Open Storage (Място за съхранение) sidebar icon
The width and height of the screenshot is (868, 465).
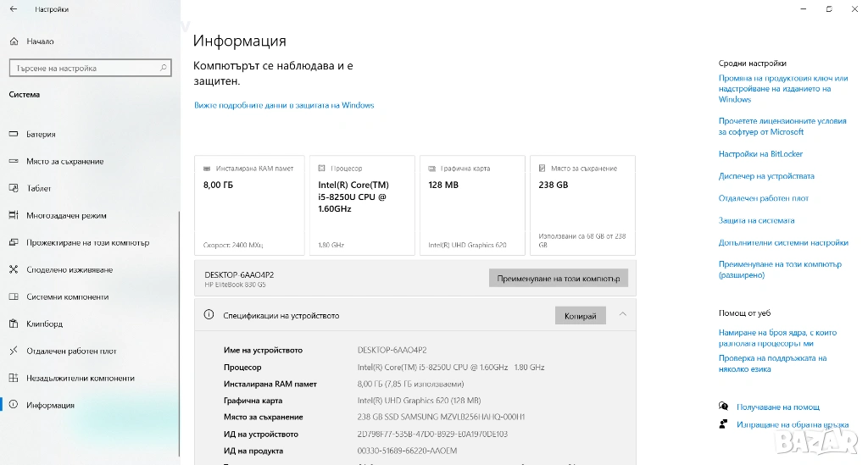tap(14, 161)
